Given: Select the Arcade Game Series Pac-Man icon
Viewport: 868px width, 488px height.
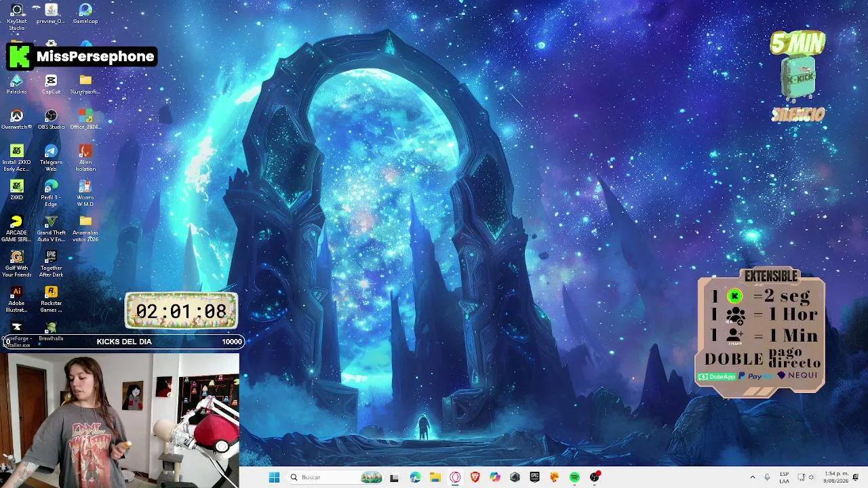Looking at the screenshot, I should [17, 228].
